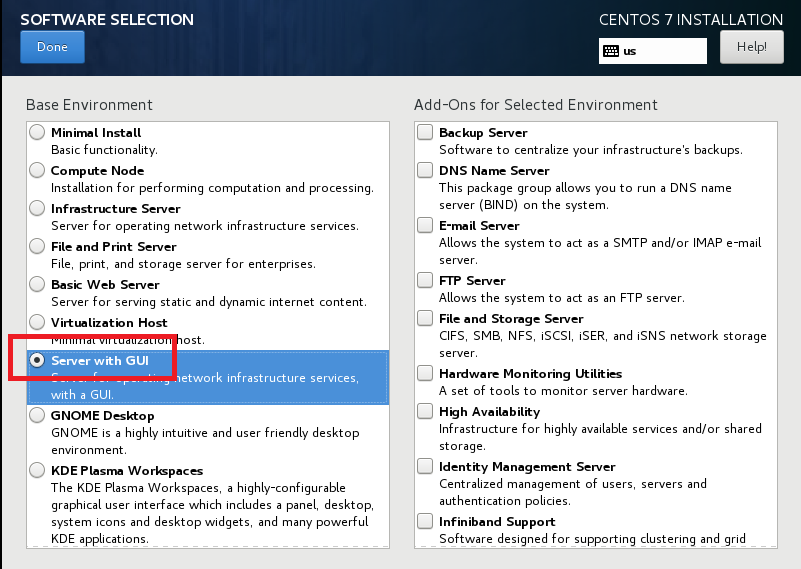
Task: Click the KDE Plasma Workspaces label
Action: coord(127,471)
